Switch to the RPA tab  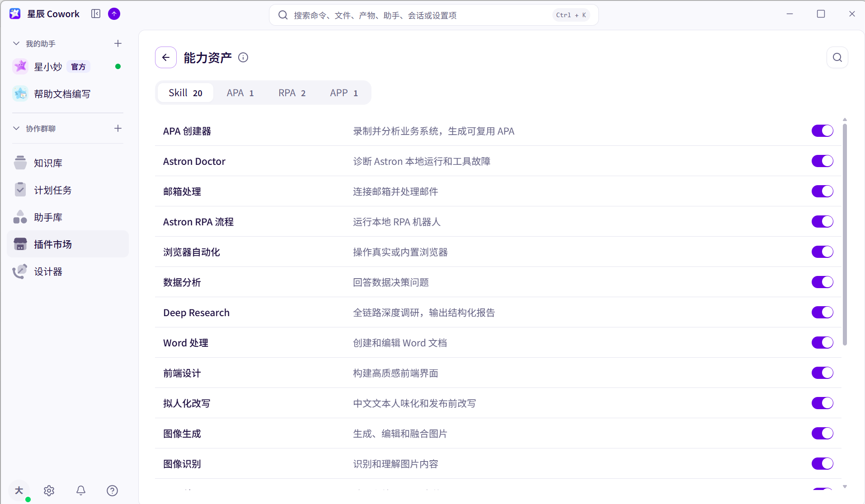click(292, 93)
